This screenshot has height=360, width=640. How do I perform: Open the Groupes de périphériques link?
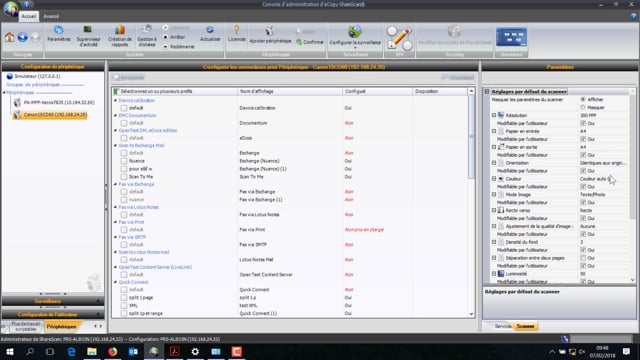point(33,84)
